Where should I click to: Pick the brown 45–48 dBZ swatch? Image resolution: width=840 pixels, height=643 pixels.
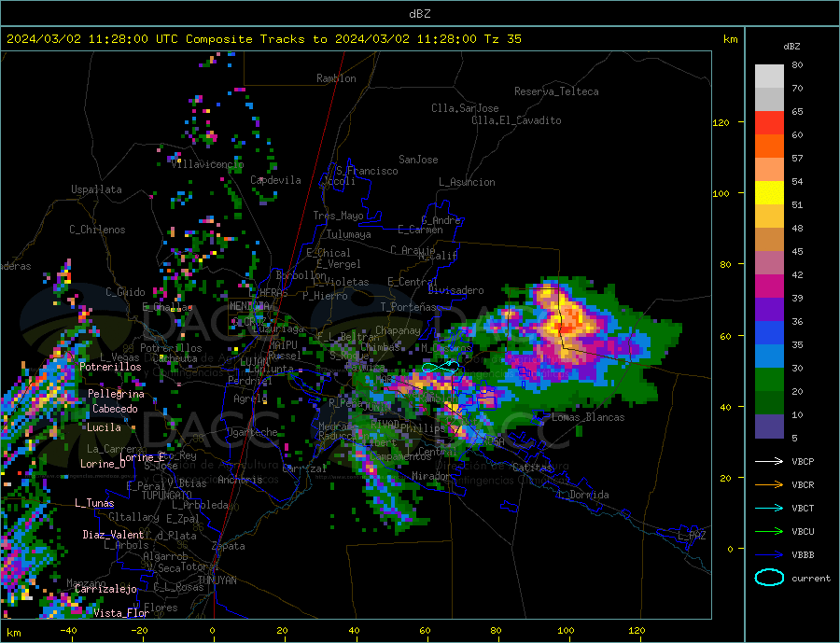769,240
